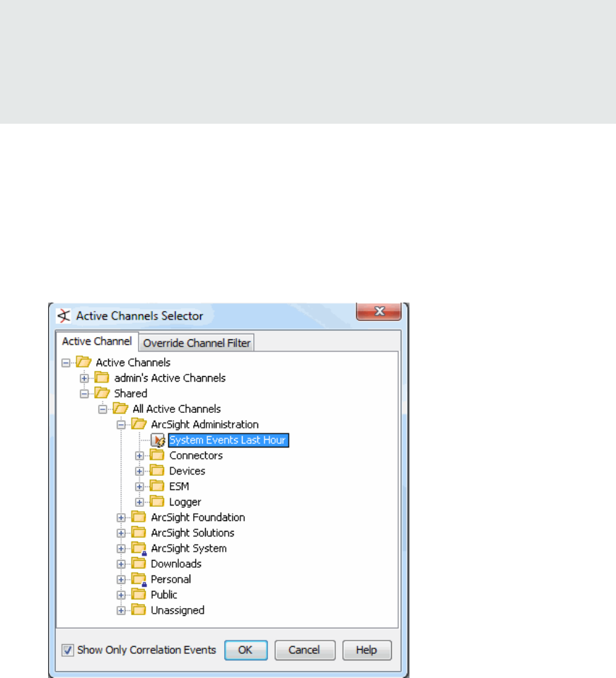This screenshot has width=616, height=678.
Task: Expand the ESM node
Action: [x=139, y=487]
